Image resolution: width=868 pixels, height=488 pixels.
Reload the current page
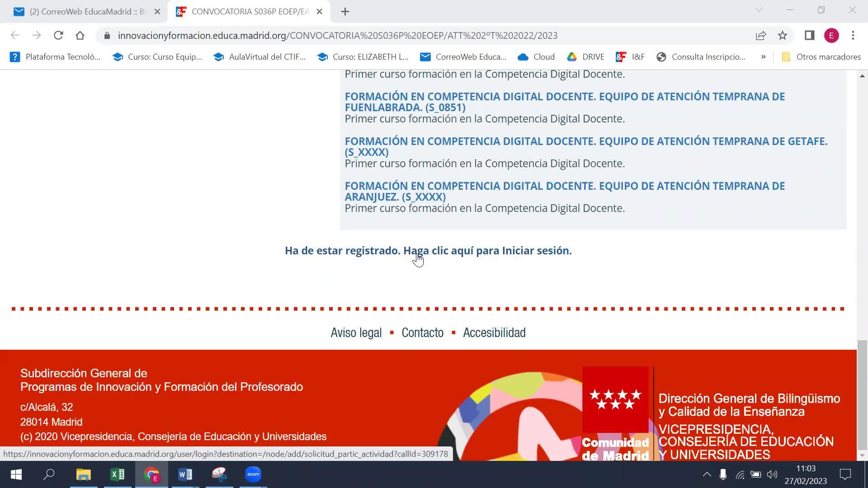58,35
